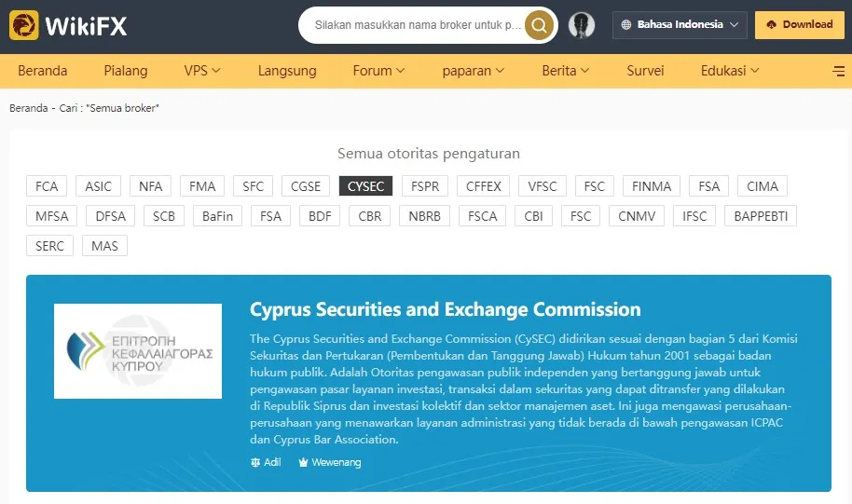Select the CGSE regulator filter

306,186
